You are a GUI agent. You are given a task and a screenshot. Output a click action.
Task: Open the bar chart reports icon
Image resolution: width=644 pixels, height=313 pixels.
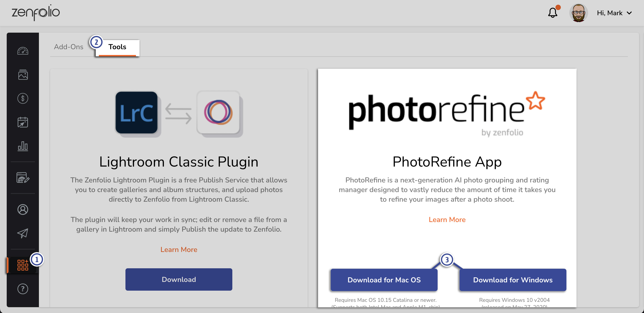click(x=23, y=146)
